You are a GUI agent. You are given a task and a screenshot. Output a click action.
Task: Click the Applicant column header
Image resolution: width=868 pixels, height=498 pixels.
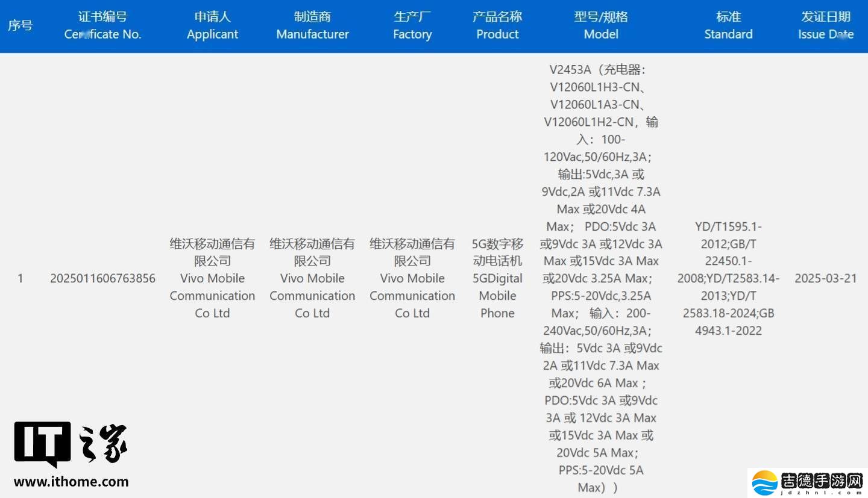pyautogui.click(x=212, y=25)
